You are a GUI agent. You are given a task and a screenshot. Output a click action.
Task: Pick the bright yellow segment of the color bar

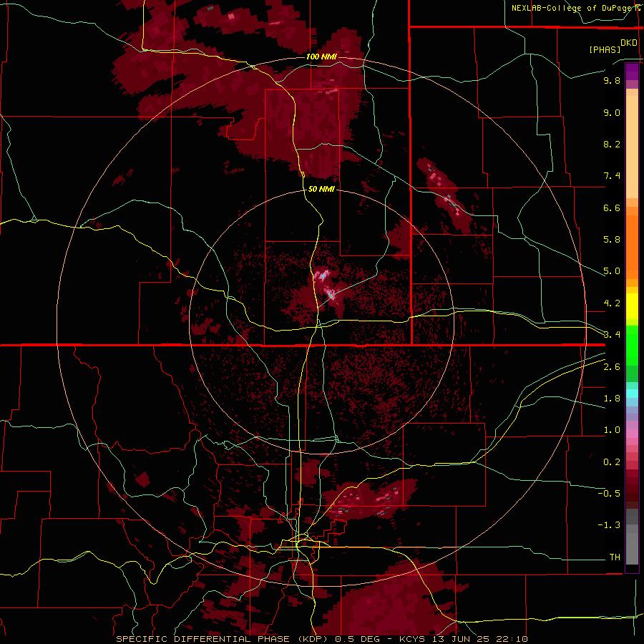click(632, 306)
